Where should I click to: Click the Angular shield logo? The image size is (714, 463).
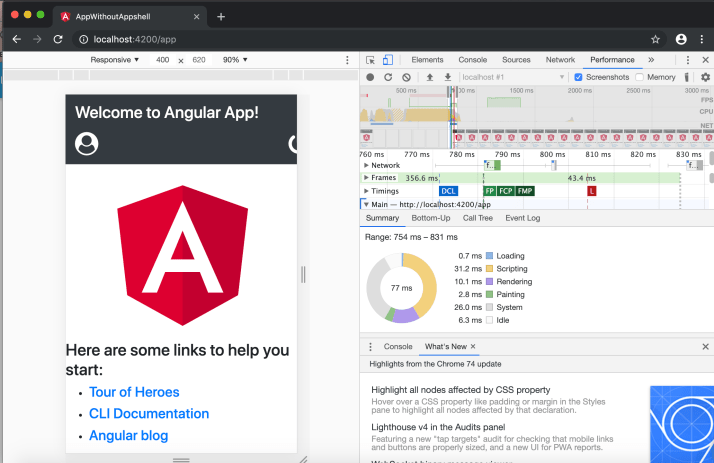183,255
